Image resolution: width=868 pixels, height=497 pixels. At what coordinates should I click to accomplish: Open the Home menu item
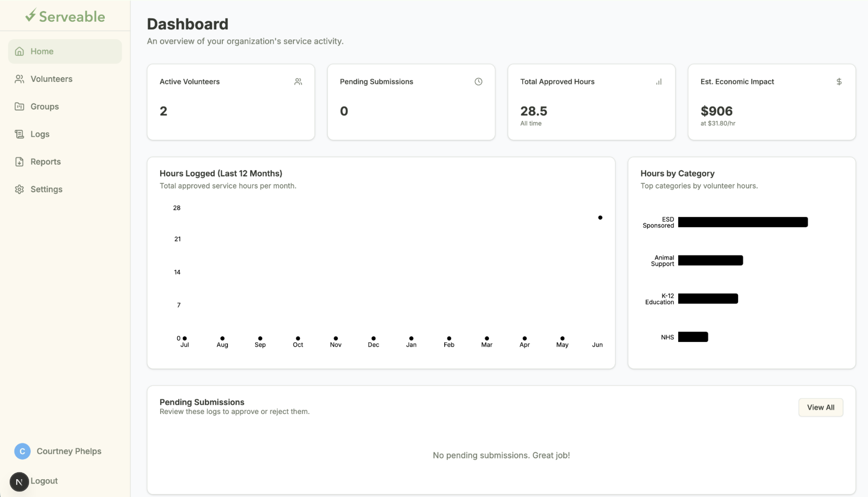65,51
